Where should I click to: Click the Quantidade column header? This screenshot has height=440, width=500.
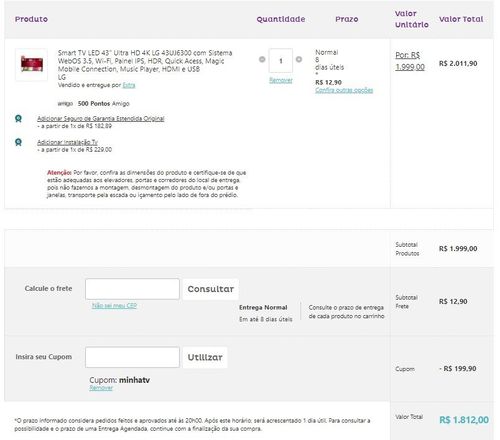281,19
